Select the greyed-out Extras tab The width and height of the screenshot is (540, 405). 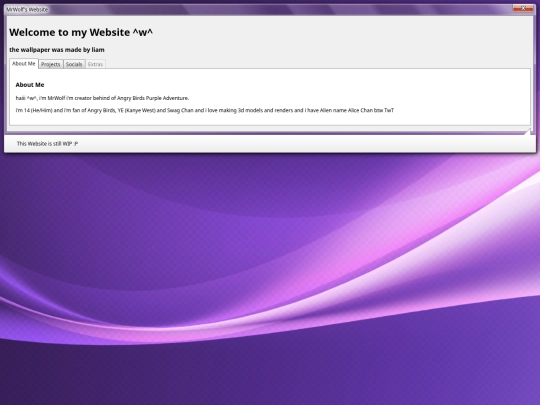(x=95, y=64)
